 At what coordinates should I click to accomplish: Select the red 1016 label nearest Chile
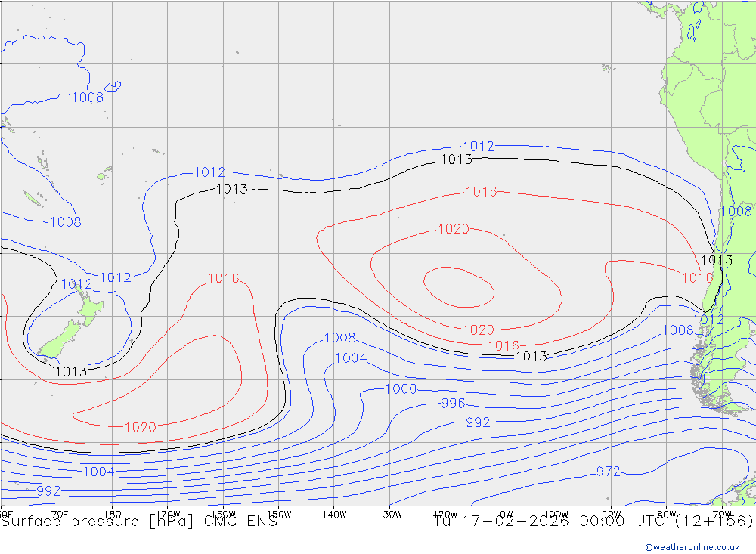697,277
